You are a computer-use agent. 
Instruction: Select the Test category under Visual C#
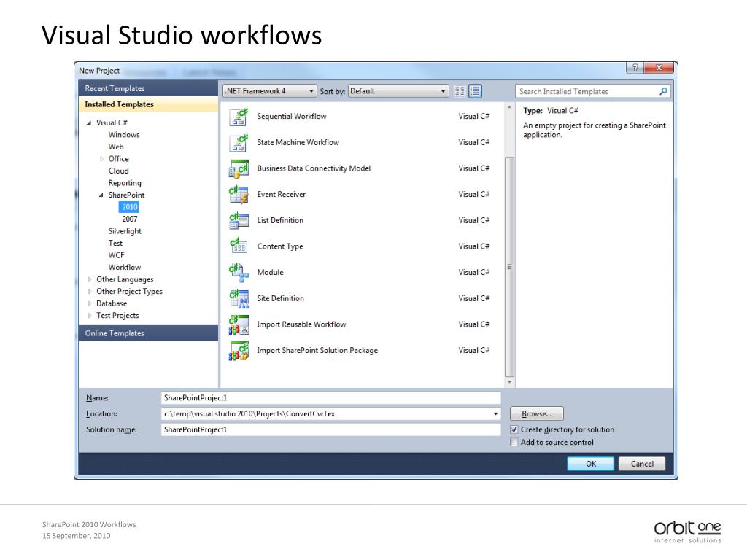115,244
